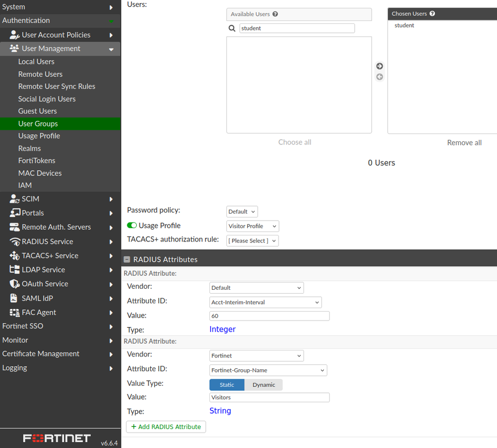Screen dimensions: 497x448
Task: Switch Value Type to Dynamic
Action: (x=263, y=384)
